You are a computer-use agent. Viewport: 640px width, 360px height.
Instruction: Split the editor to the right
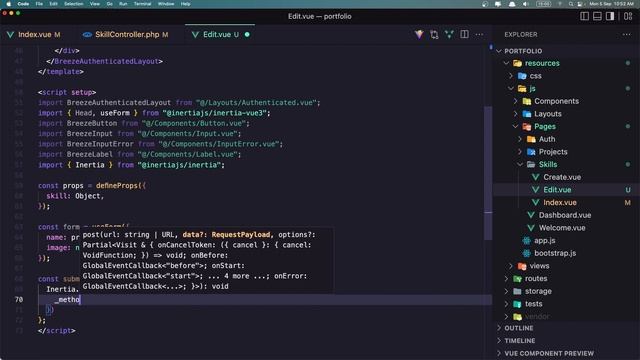(x=464, y=35)
